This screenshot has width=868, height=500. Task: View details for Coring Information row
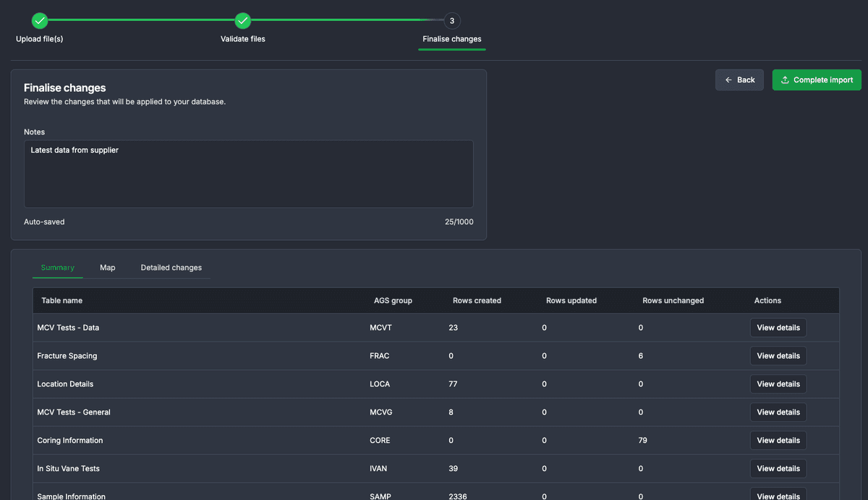778,441
